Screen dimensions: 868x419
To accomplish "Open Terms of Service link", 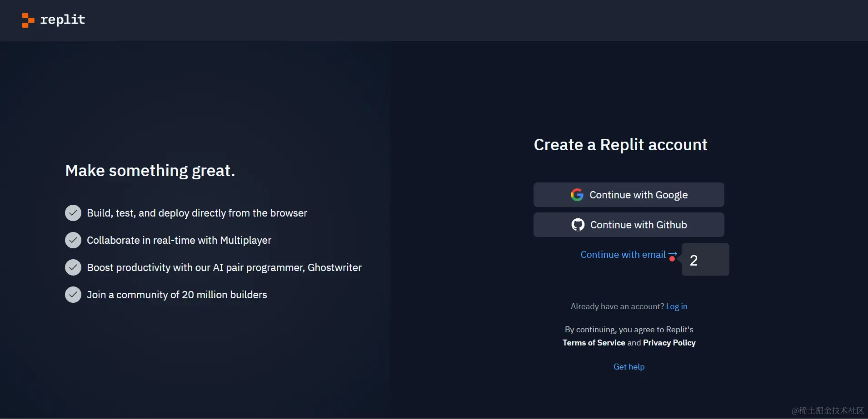I will (594, 343).
